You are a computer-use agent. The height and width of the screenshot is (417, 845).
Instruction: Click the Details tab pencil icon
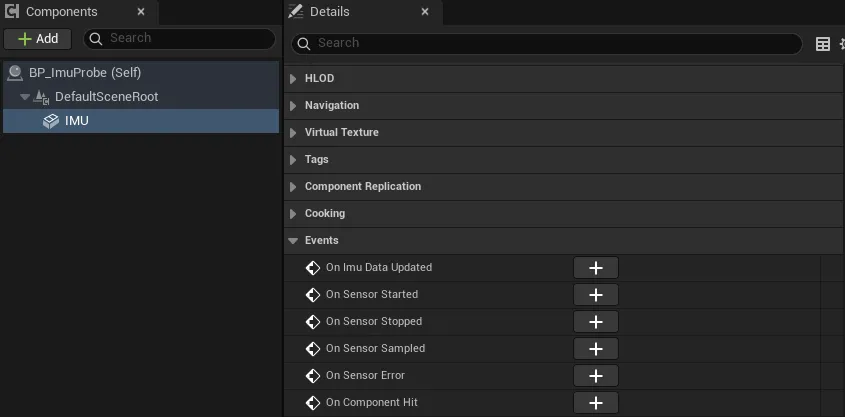click(295, 11)
